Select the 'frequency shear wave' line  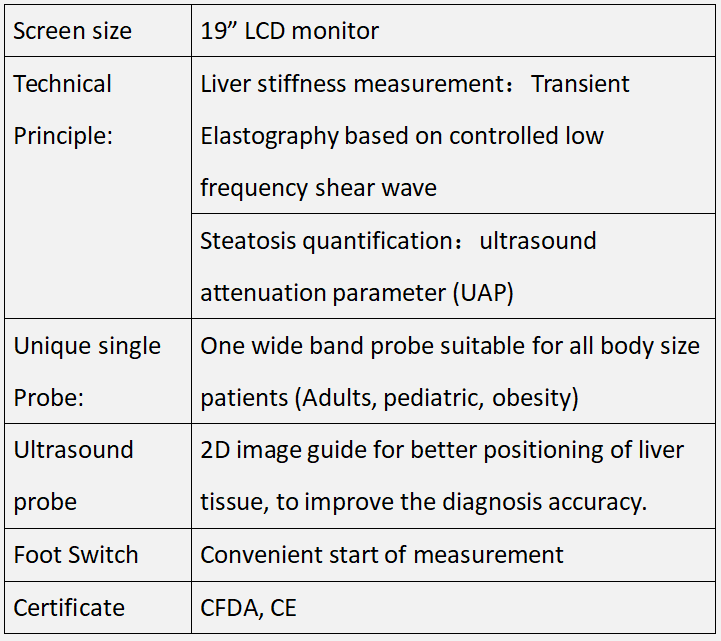pyautogui.click(x=318, y=189)
